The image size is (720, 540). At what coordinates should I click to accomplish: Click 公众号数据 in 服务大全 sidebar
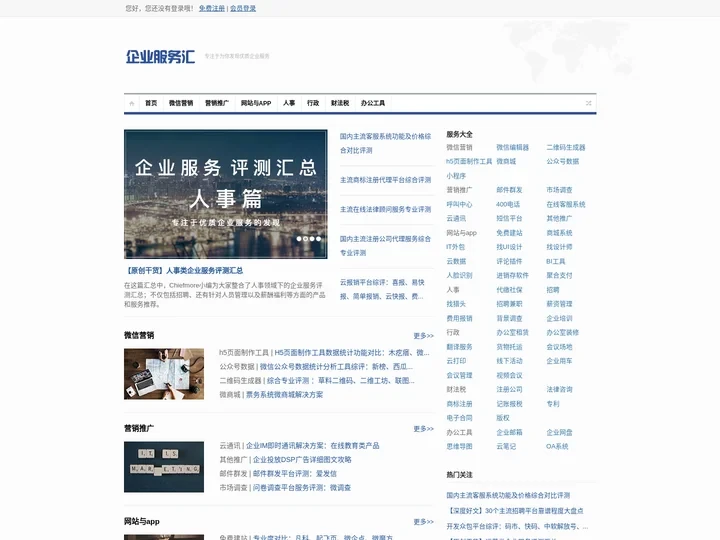click(562, 161)
